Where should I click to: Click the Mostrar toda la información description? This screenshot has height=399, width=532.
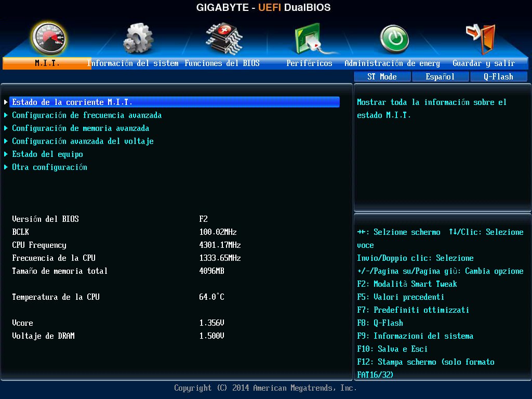click(x=432, y=109)
